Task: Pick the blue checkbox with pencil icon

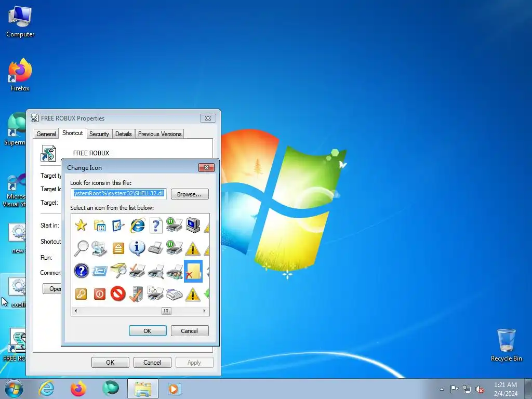Action: [118, 225]
